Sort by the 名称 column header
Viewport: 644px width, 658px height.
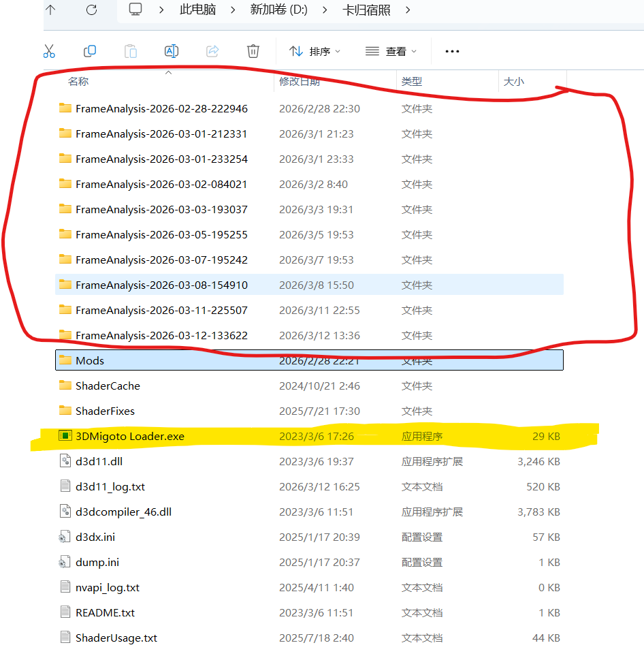click(x=78, y=81)
